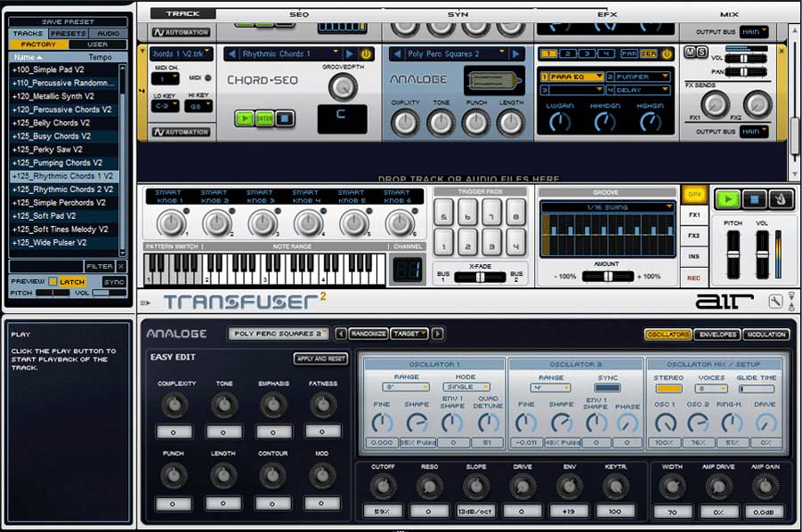Select the Groove play button in Transfuser
The image size is (802, 532).
pos(728,198)
